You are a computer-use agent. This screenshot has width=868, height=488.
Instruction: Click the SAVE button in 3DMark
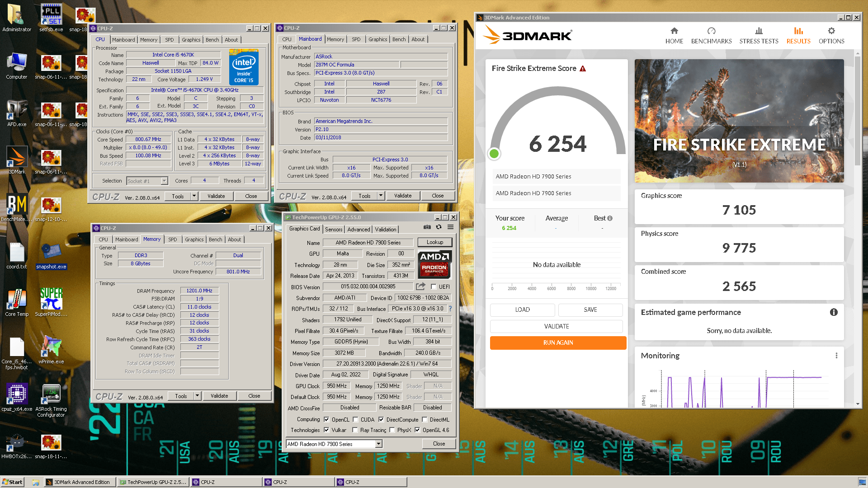coord(590,310)
